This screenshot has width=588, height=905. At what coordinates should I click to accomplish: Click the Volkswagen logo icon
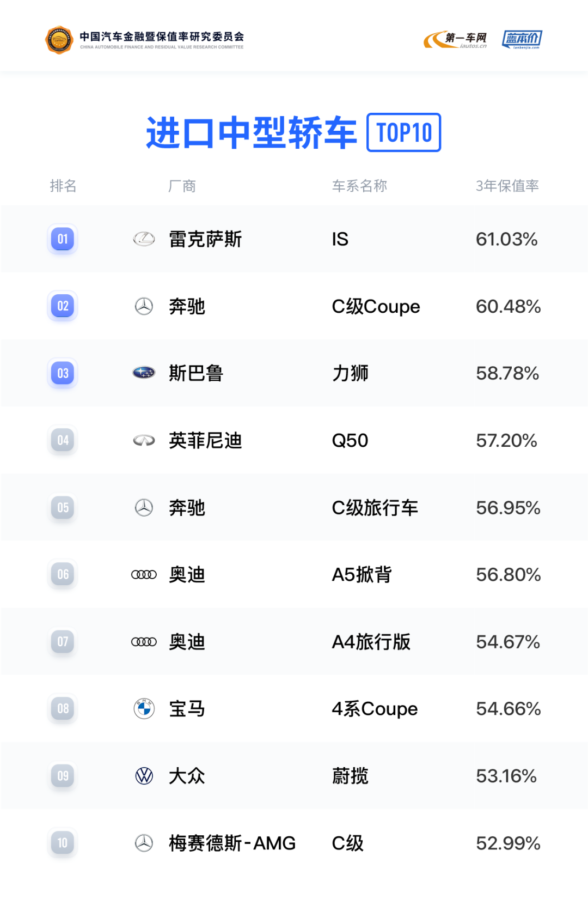144,776
